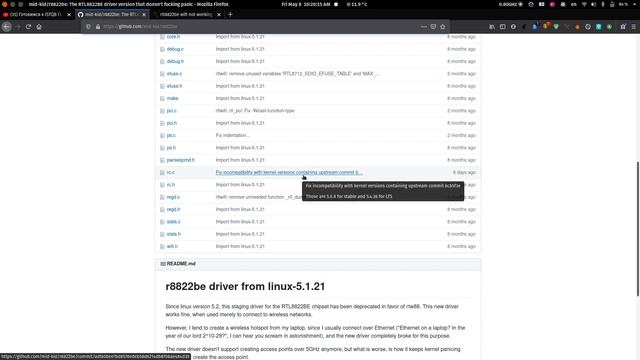Open the system menu arrow in top bar
Image resolution: width=640 pixels, height=360 pixels.
tap(635, 4)
